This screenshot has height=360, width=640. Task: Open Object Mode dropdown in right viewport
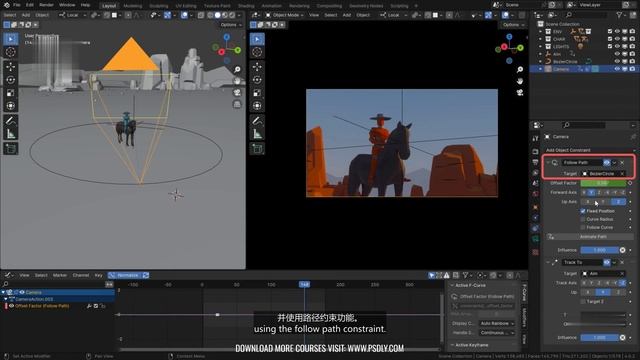pos(285,15)
